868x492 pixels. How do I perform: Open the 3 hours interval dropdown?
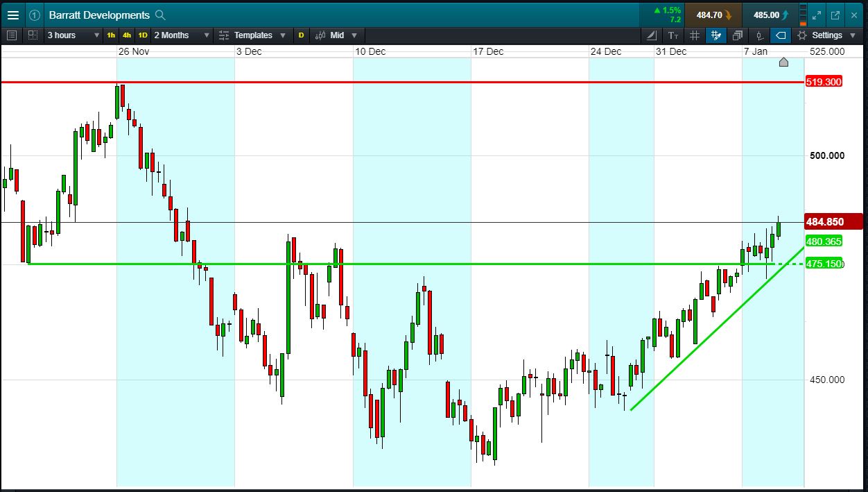(x=73, y=35)
